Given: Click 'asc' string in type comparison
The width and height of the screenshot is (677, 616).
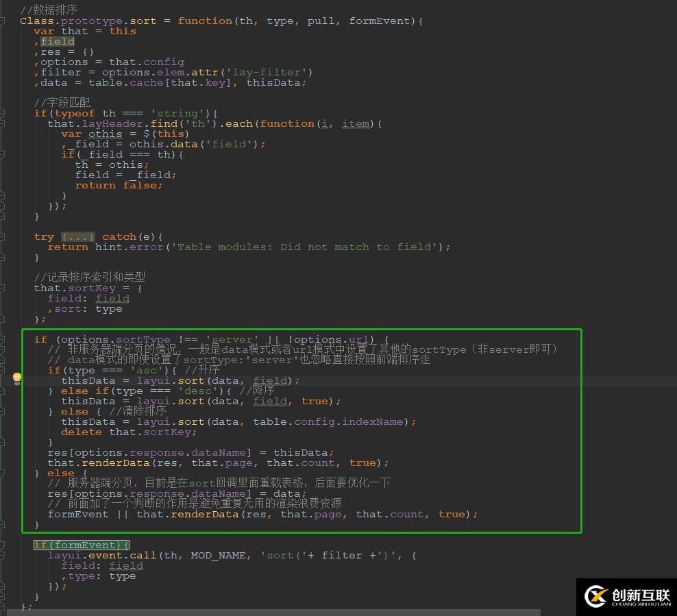Looking at the screenshot, I should (x=147, y=371).
